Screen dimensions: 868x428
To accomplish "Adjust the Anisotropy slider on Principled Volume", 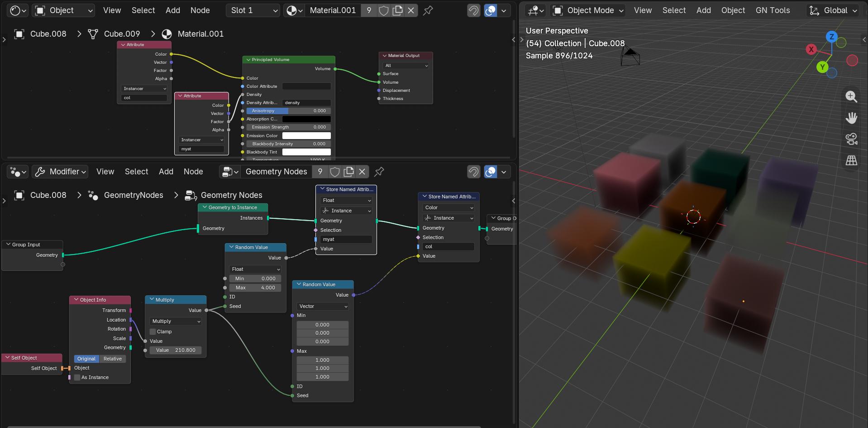I will click(289, 111).
